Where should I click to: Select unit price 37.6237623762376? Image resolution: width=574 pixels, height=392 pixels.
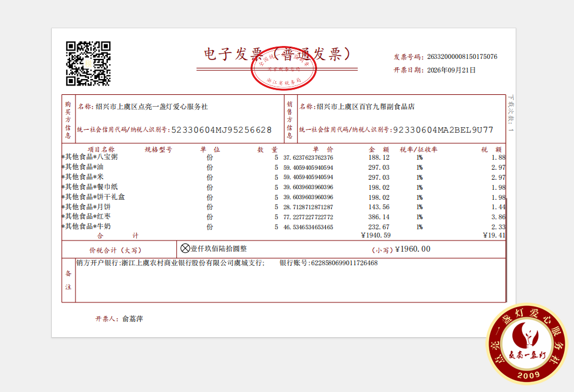tap(308, 158)
